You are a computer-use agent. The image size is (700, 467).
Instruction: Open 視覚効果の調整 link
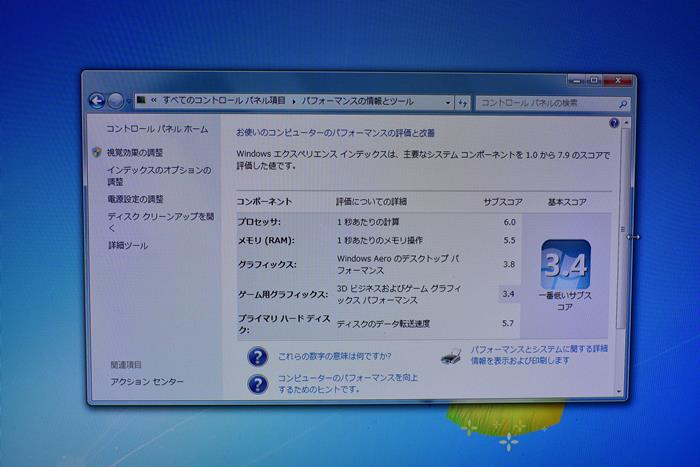click(x=135, y=153)
